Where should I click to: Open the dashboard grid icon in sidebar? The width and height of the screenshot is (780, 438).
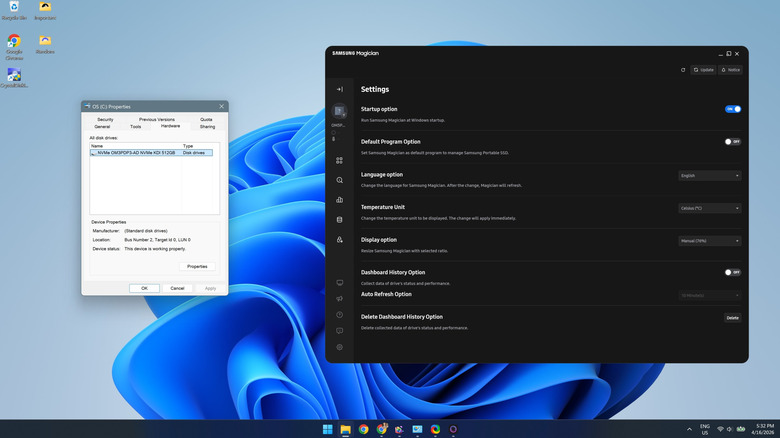[339, 160]
